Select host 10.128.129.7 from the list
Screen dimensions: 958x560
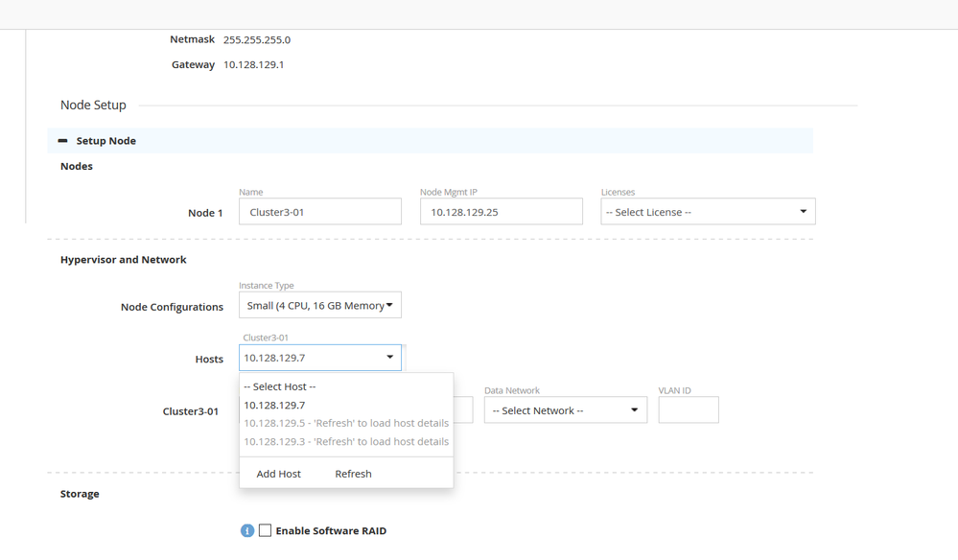click(x=274, y=405)
